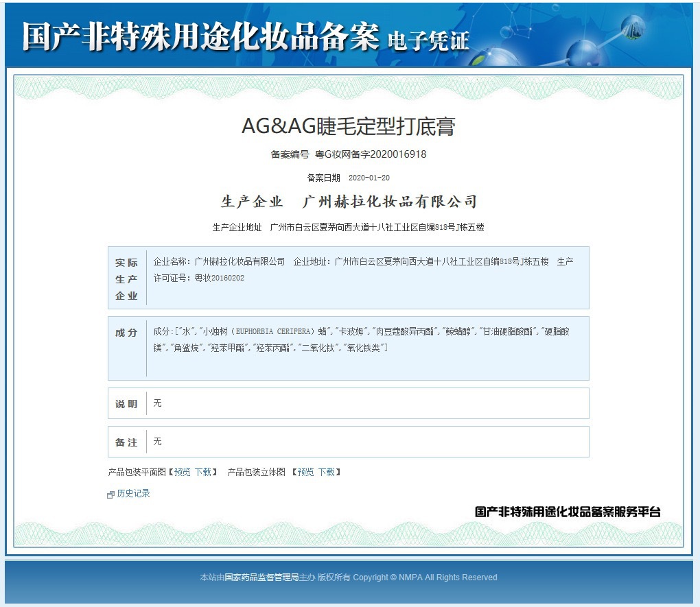Click the 无 value in 说明 row

click(x=157, y=403)
